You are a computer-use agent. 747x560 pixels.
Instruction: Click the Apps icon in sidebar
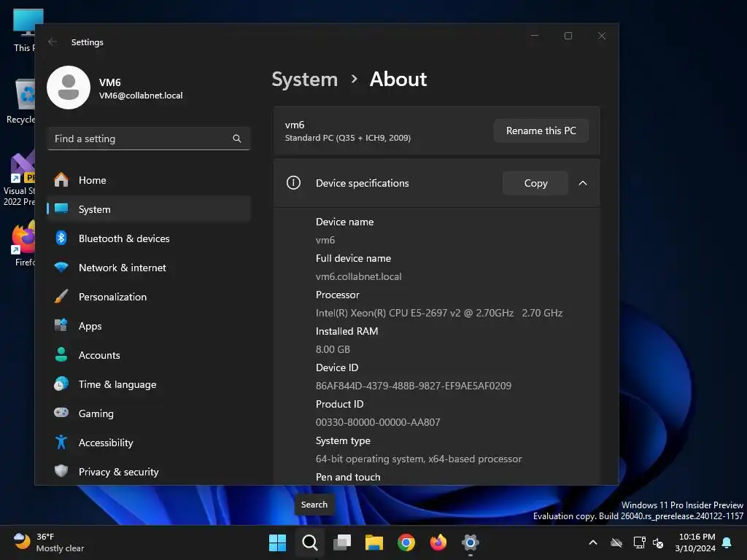pyautogui.click(x=61, y=325)
